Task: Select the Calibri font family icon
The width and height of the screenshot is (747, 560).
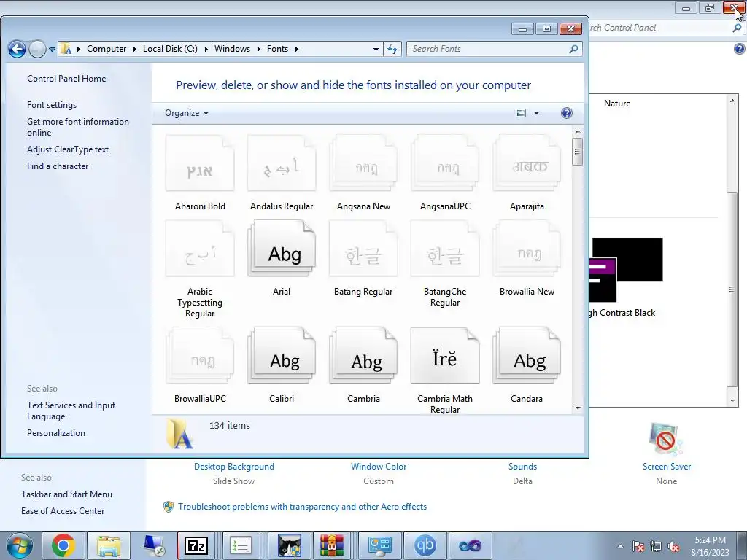Action: tap(282, 356)
